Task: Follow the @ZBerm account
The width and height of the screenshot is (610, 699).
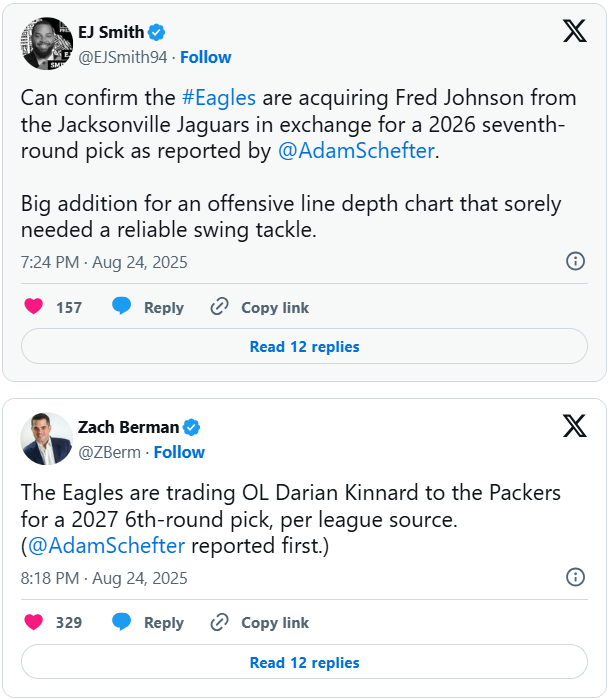Action: (179, 452)
